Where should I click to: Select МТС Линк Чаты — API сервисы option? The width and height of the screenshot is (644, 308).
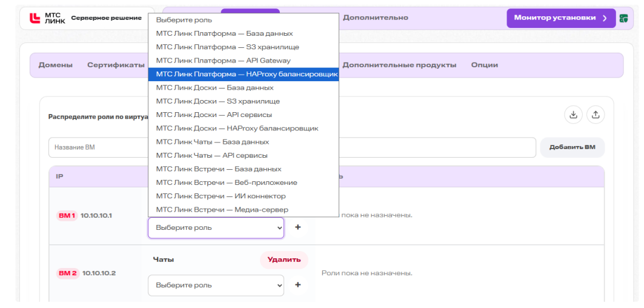pos(244,155)
